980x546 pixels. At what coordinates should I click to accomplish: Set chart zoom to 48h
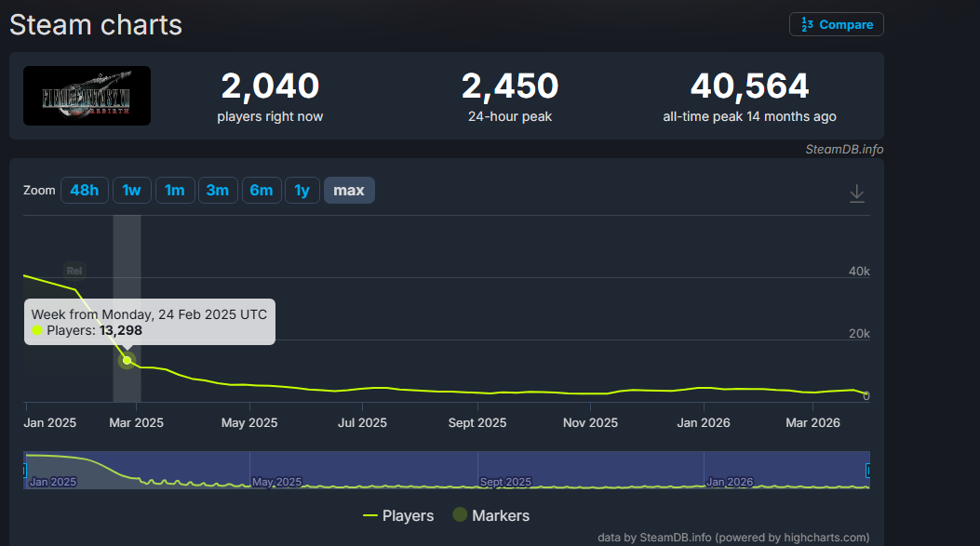point(85,191)
